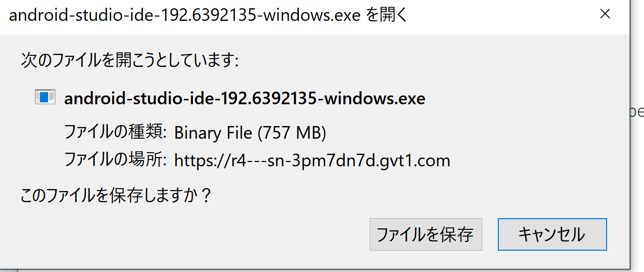Screen dimensions: 644x272
Task: Click the https://r4---sn-3pm7dn7d.gvt1.com source URL
Action: [312, 160]
